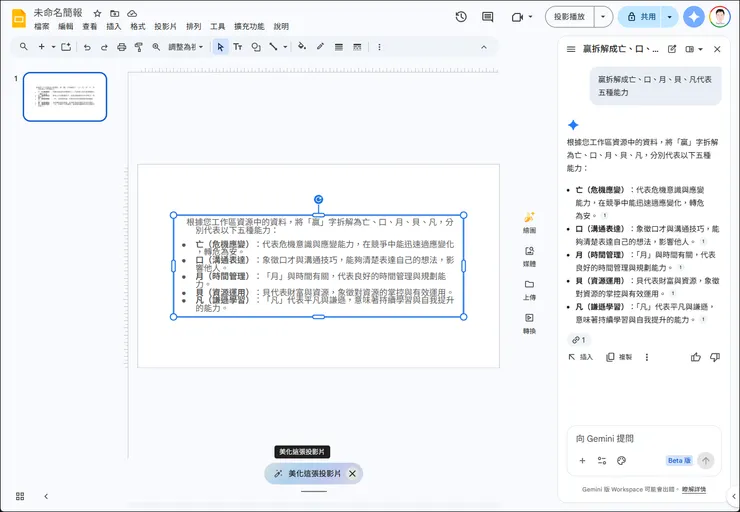Click the zoom magnifier icon

pyautogui.click(x=156, y=47)
